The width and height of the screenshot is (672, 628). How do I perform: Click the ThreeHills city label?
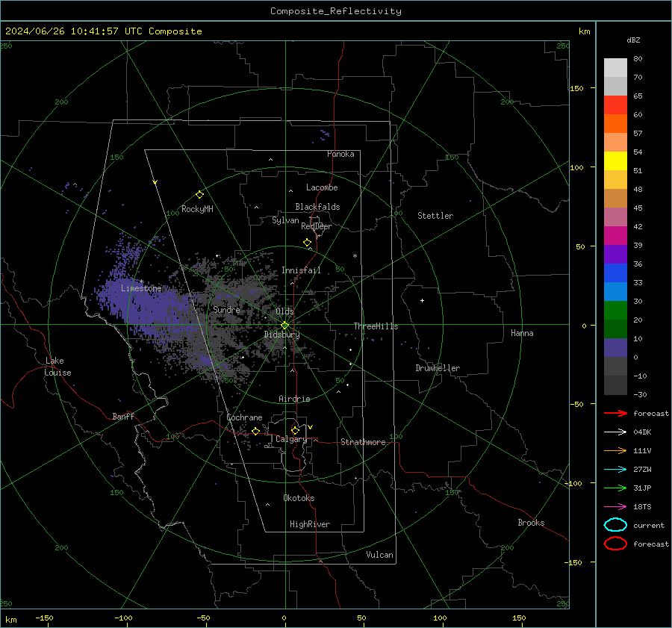(376, 326)
